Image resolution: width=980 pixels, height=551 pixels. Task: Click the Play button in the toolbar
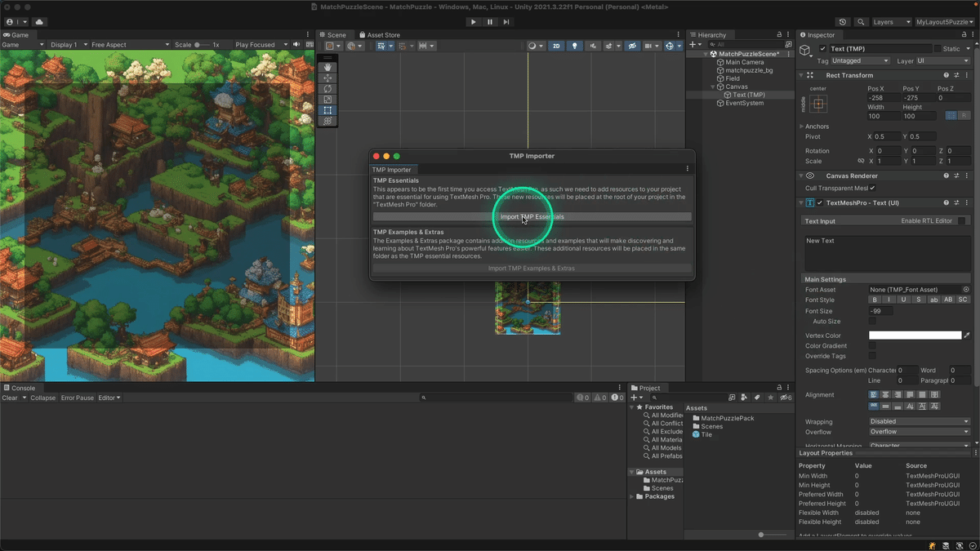(473, 22)
